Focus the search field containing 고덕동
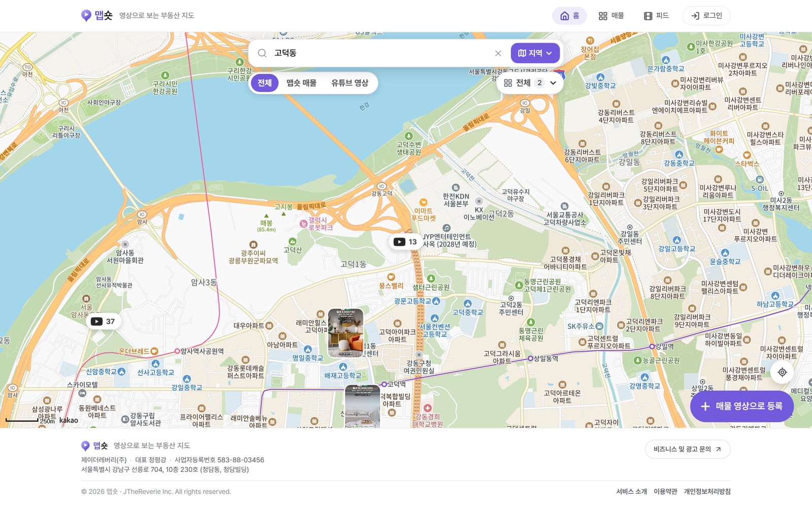 click(x=381, y=53)
